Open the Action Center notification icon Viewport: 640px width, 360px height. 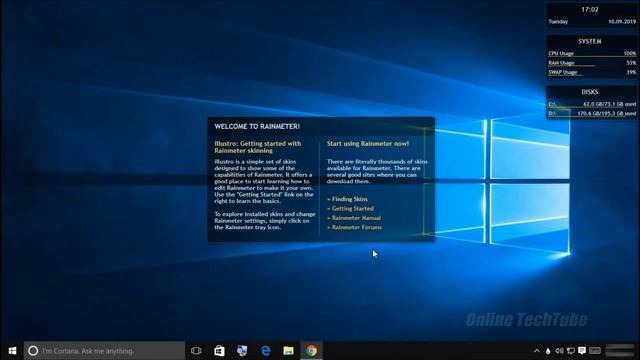(582, 351)
